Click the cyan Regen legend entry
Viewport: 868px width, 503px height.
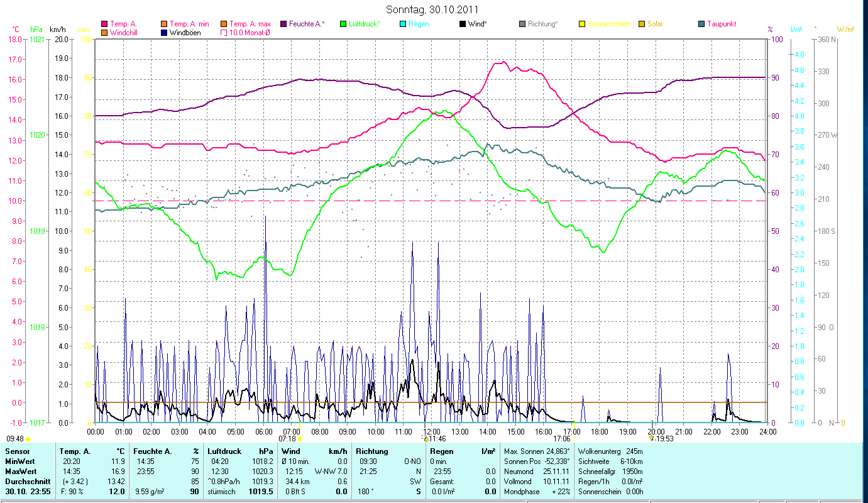(x=414, y=24)
